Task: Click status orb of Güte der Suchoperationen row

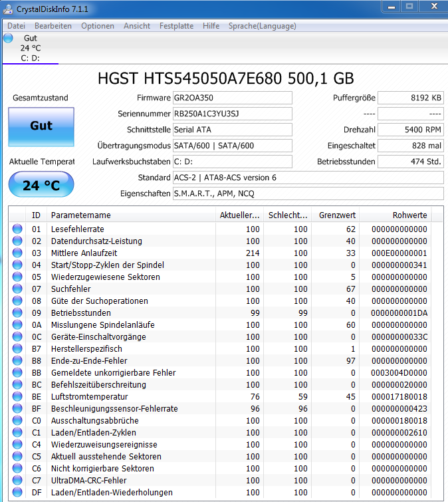Action: pos(17,301)
